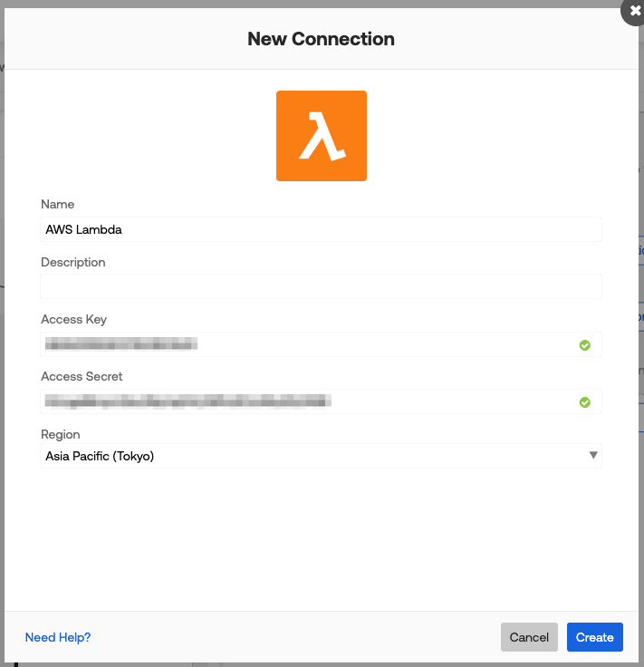Click the Region label
The image size is (644, 667).
pos(61,434)
